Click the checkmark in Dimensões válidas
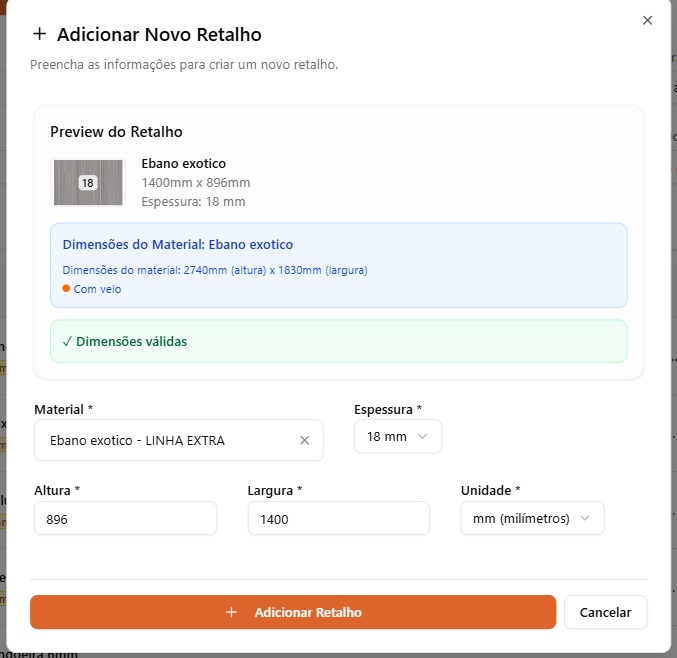Screen dimensions: 677x658 click(x=67, y=341)
